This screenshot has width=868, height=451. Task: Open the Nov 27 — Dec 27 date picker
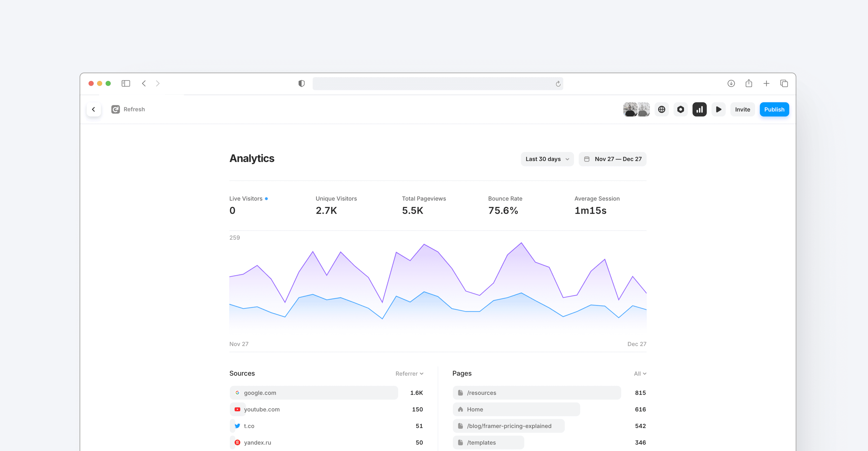(x=613, y=159)
